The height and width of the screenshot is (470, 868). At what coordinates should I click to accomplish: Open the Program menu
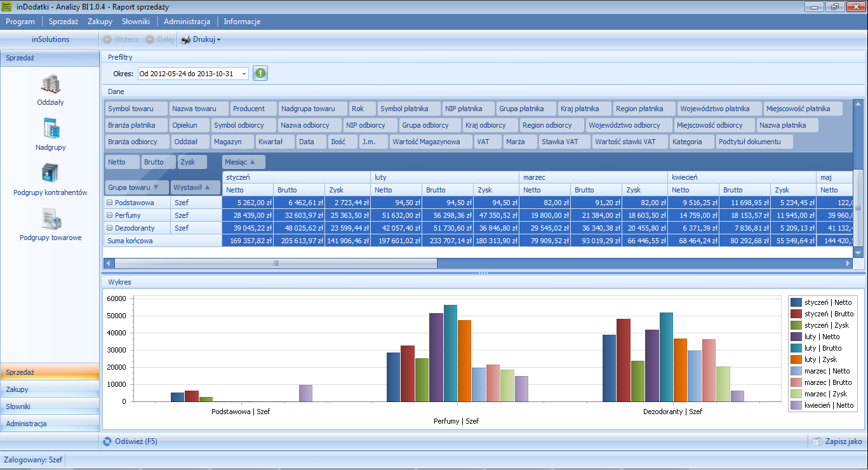(x=20, y=22)
